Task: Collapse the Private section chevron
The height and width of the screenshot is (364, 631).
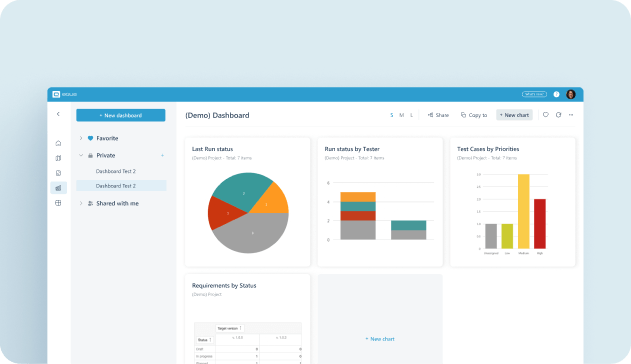Action: pos(81,156)
